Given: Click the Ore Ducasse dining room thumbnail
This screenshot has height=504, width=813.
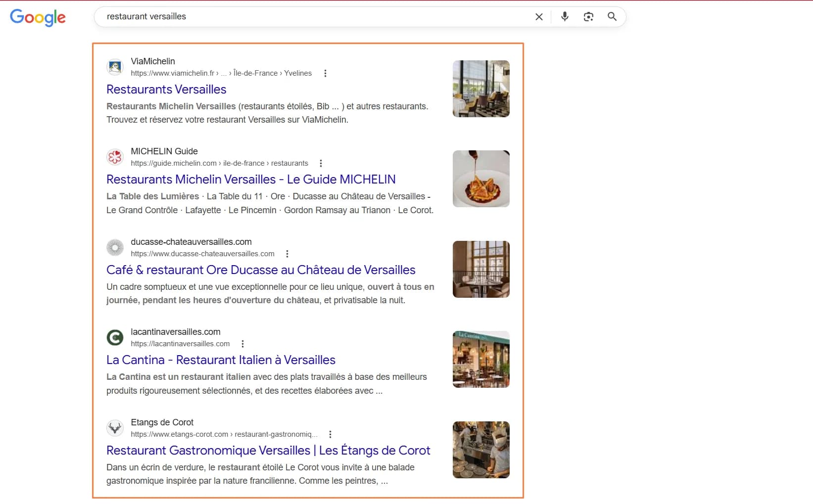Looking at the screenshot, I should click(481, 269).
